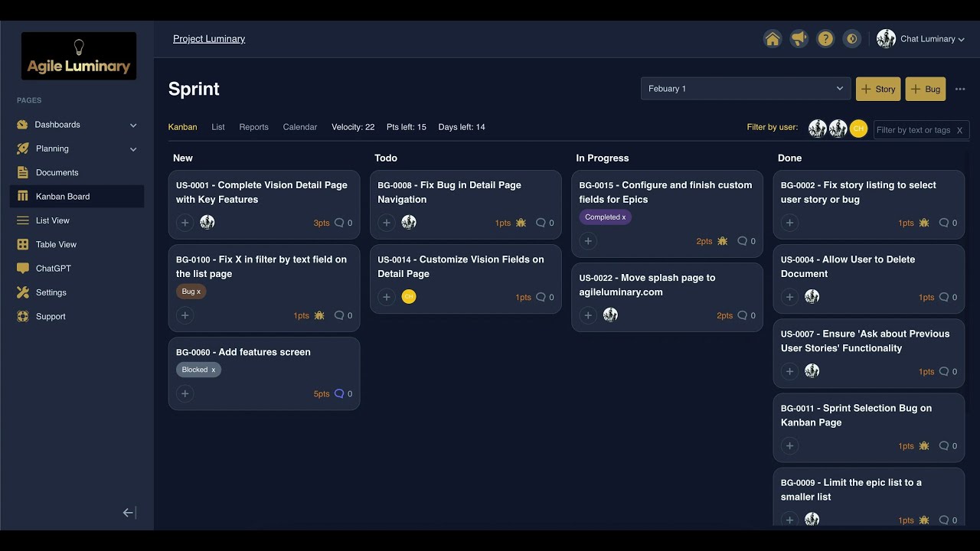Click the bug icon on BG-0008 card
This screenshot has height=551, width=980.
tap(521, 223)
